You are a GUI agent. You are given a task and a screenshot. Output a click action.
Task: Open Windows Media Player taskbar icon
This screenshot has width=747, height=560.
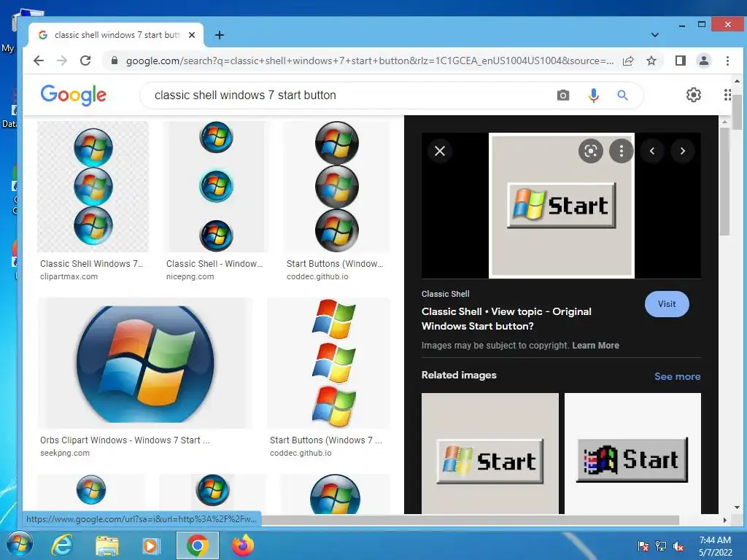tap(152, 545)
